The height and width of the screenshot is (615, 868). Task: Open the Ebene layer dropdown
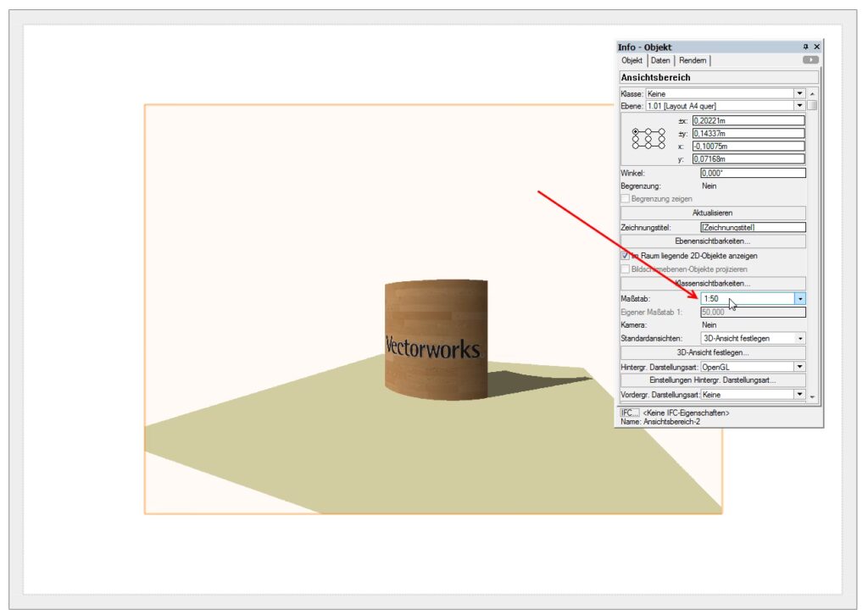pos(799,106)
